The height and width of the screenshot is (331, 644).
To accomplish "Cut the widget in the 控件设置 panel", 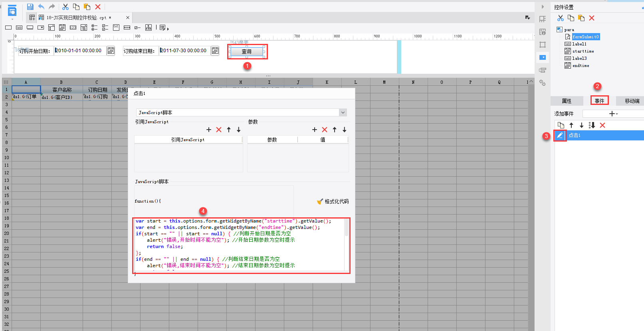I will [x=561, y=18].
